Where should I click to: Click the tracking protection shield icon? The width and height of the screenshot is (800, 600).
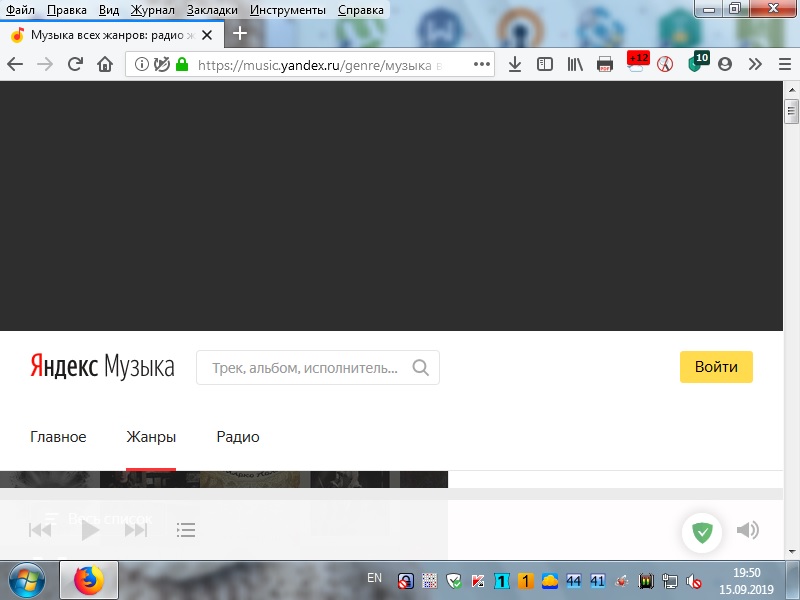coord(162,64)
